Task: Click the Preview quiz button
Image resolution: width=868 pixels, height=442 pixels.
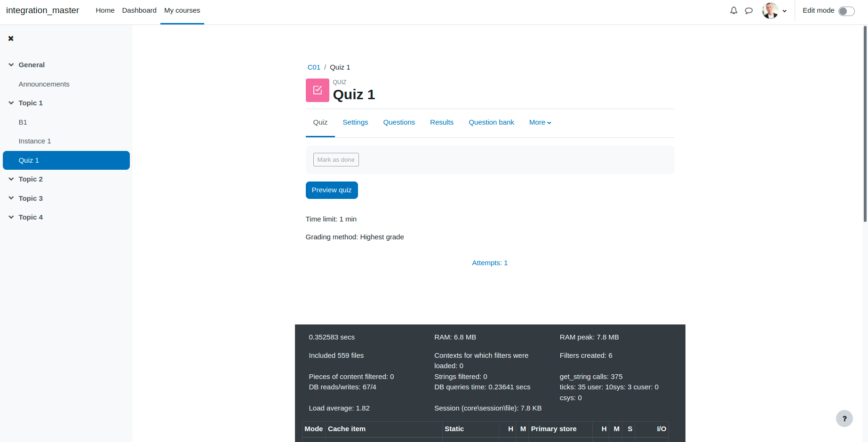Action: pyautogui.click(x=332, y=190)
